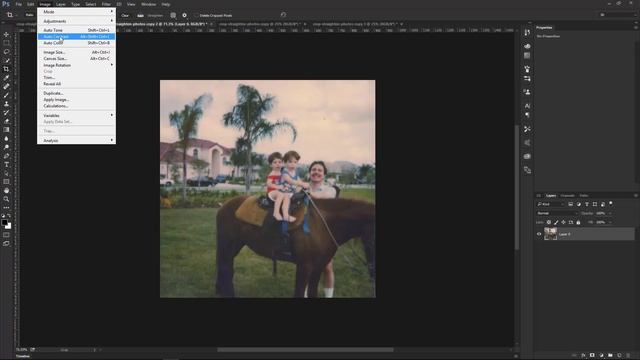640x360 pixels.
Task: Open the History panel icon
Action: click(527, 32)
